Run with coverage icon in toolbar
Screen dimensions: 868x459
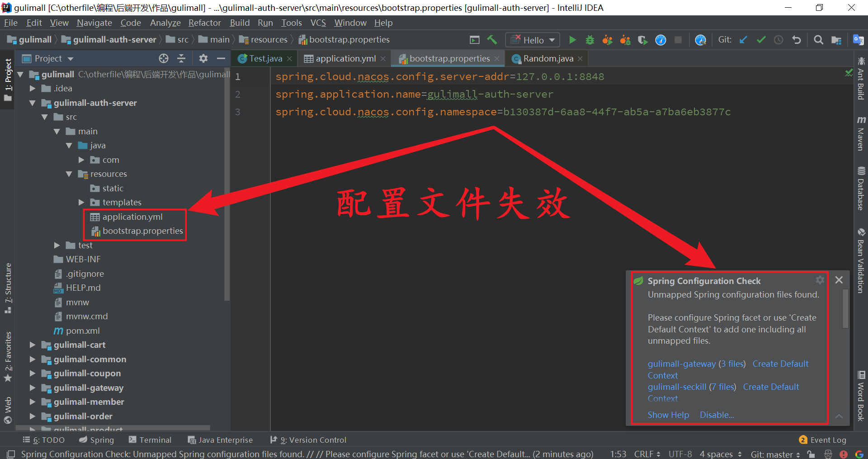[642, 40]
